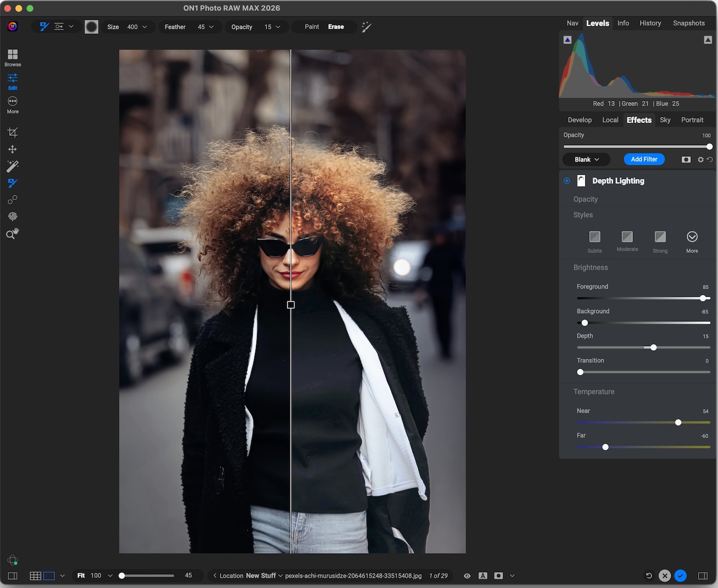This screenshot has height=588, width=718.
Task: Toggle the Depth Lighting filter on/off
Action: [x=567, y=181]
